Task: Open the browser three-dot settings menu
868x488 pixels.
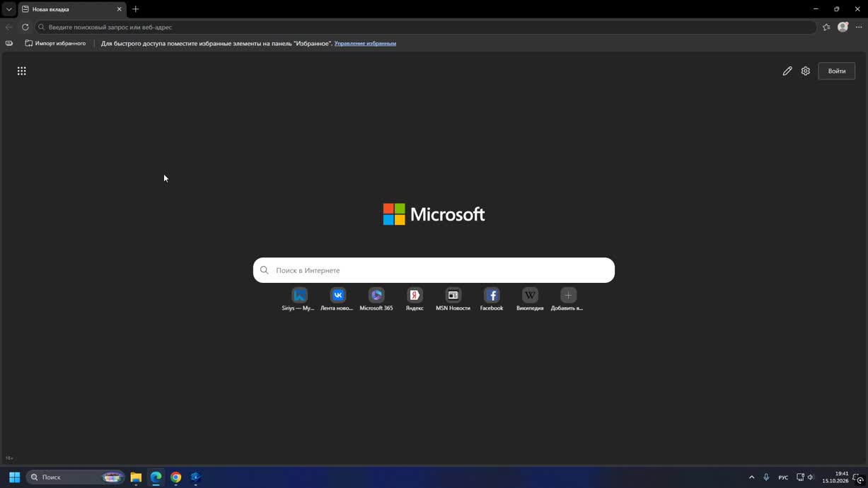Action: pyautogui.click(x=859, y=27)
